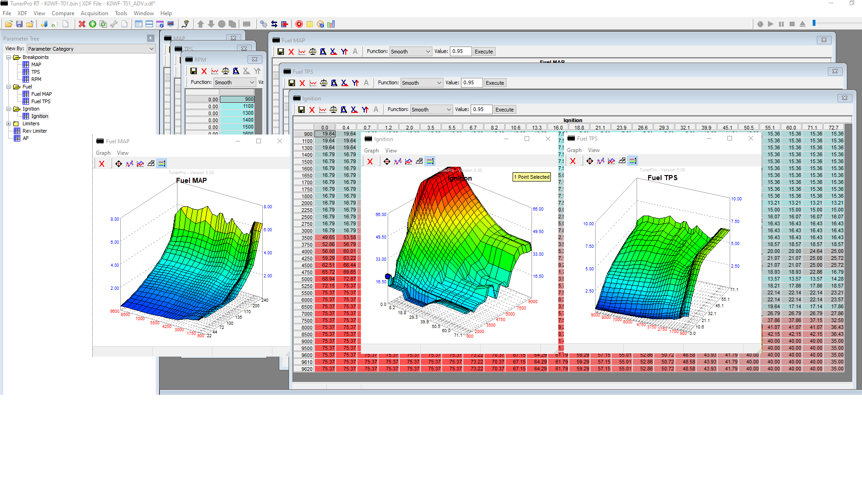The width and height of the screenshot is (862, 504).
Task: Click the crosshair target icon in Ignition graph toolbar
Action: (387, 161)
